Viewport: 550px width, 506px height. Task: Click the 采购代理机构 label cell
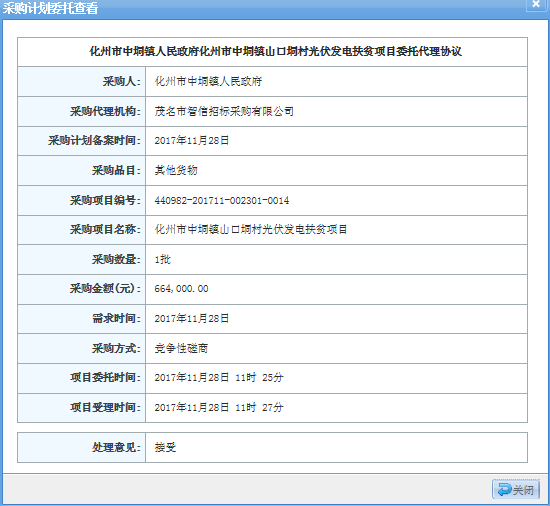pos(81,112)
